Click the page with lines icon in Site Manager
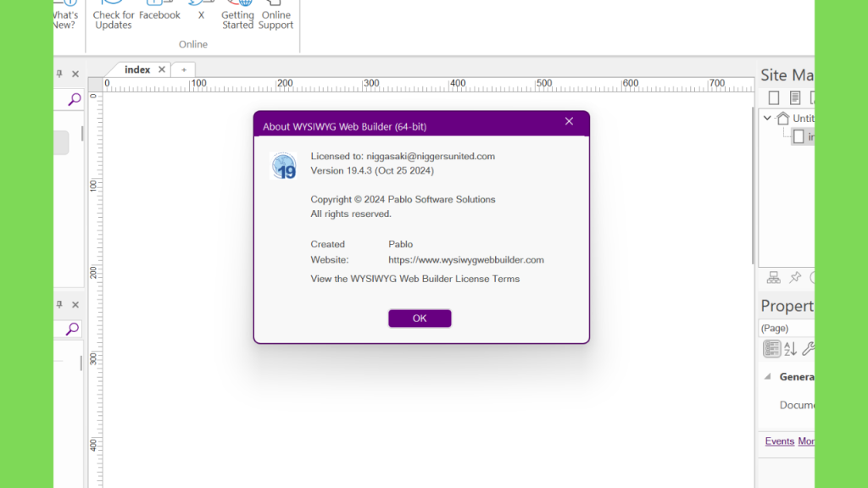 point(795,98)
